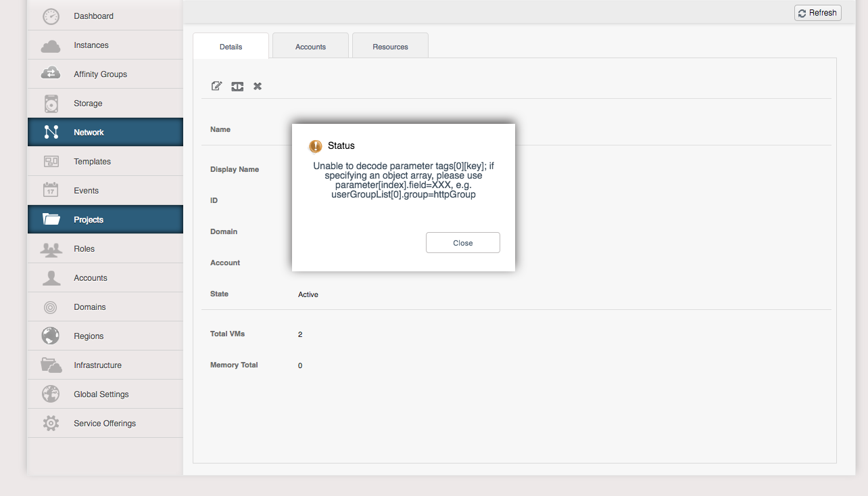Click the Domain field label
The image size is (868, 496).
pos(224,231)
